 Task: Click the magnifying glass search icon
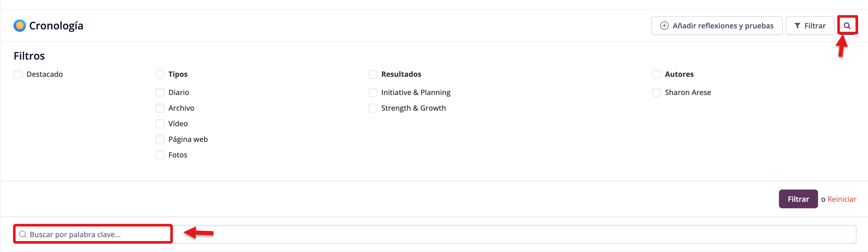(847, 26)
